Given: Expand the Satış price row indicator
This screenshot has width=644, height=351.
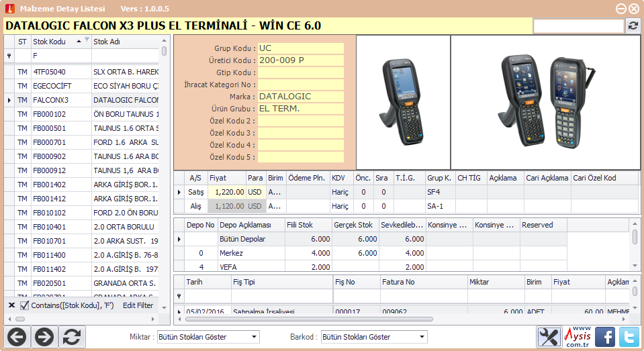Looking at the screenshot, I should pos(179,192).
